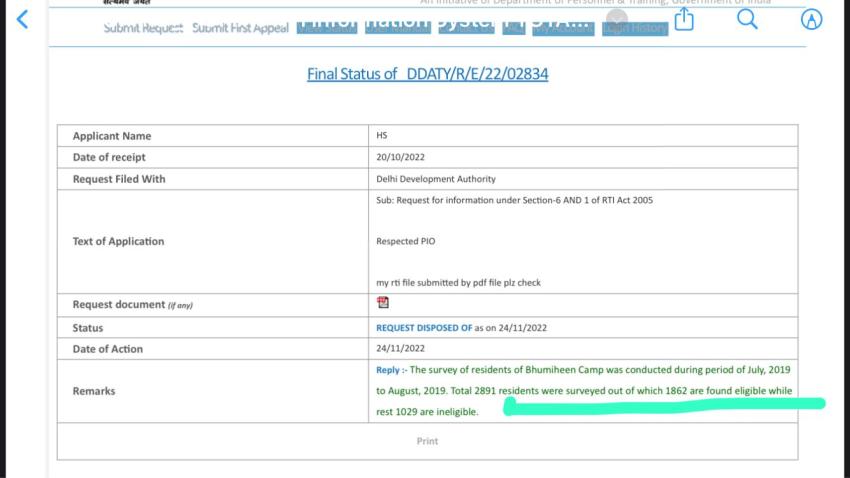Screen dimensions: 850x478
Task: Click the Print button below the table
Action: [x=427, y=441]
